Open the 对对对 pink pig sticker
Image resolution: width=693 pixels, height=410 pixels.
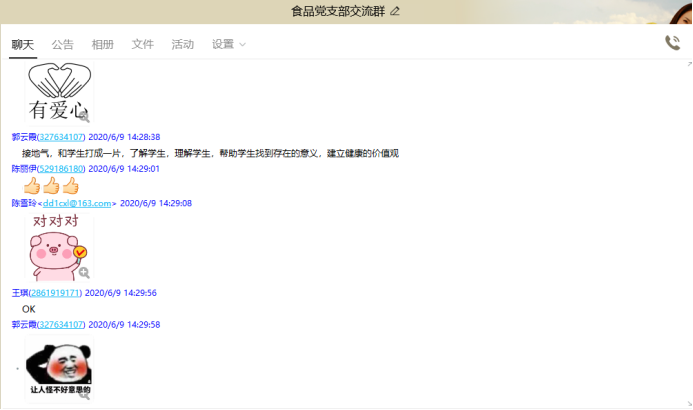[58, 247]
